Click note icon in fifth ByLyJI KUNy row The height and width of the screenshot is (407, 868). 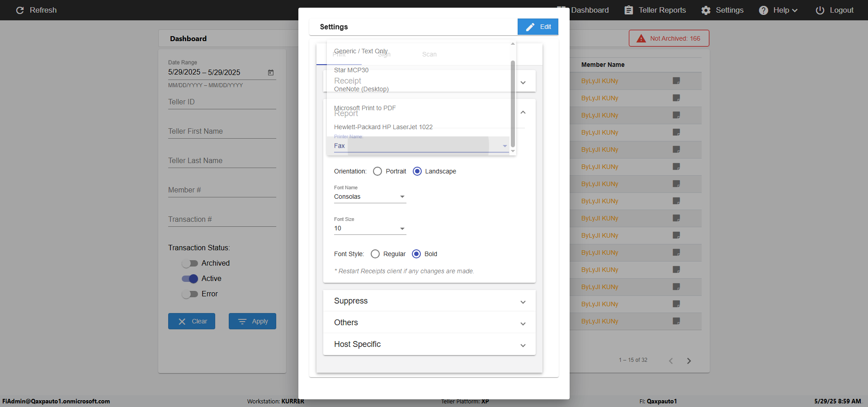point(676,150)
